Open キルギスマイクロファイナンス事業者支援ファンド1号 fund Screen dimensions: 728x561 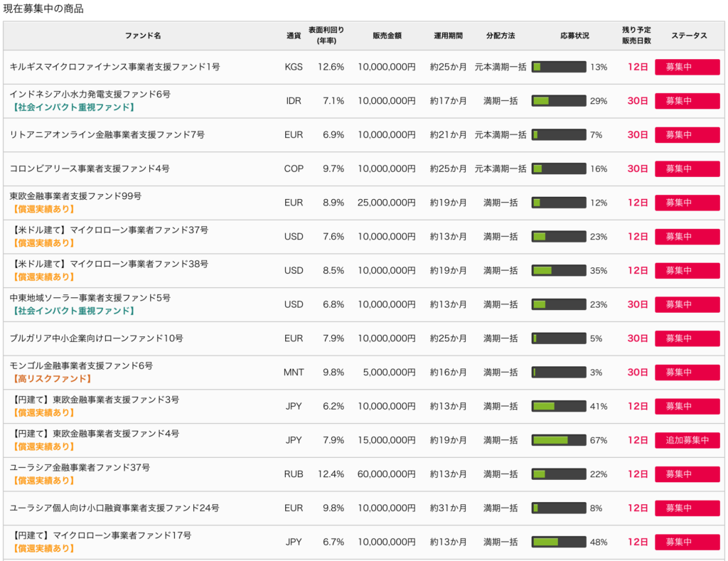[114, 67]
